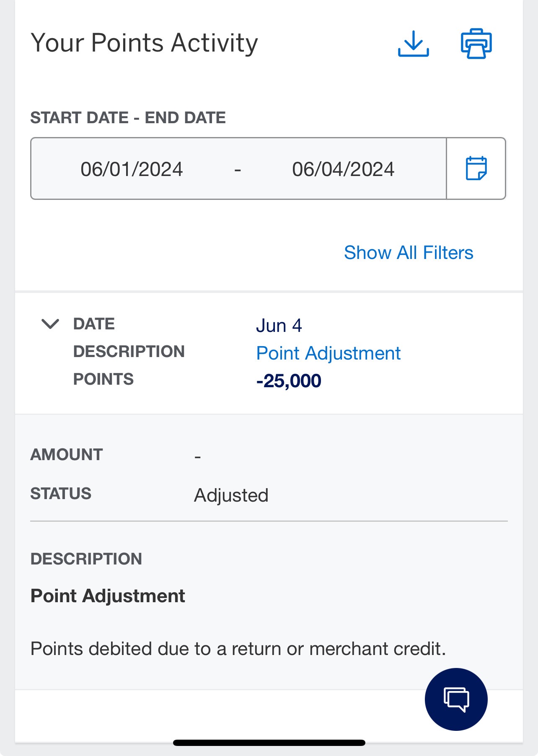Tap the calendar icon beside the end date
This screenshot has width=538, height=756.
point(476,168)
